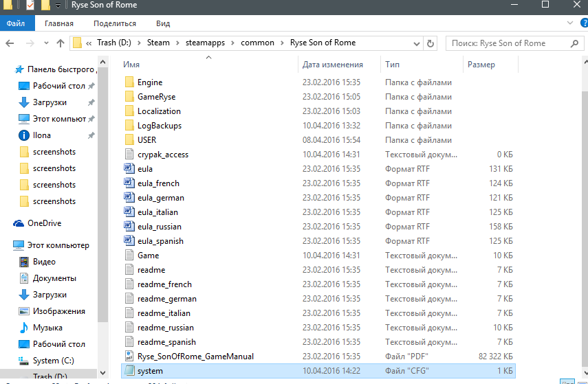Expand the steamapps breadcrumb arrow
Viewport: 588px width, 384px height.
pos(233,43)
